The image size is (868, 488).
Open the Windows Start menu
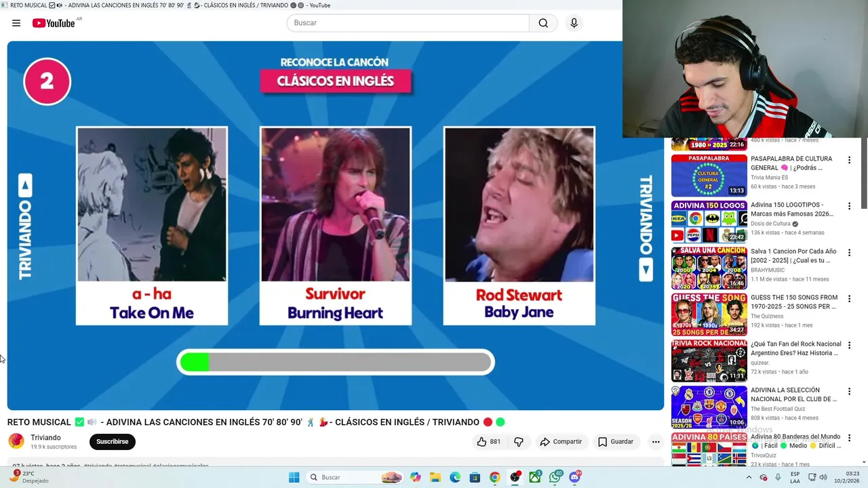pyautogui.click(x=294, y=477)
